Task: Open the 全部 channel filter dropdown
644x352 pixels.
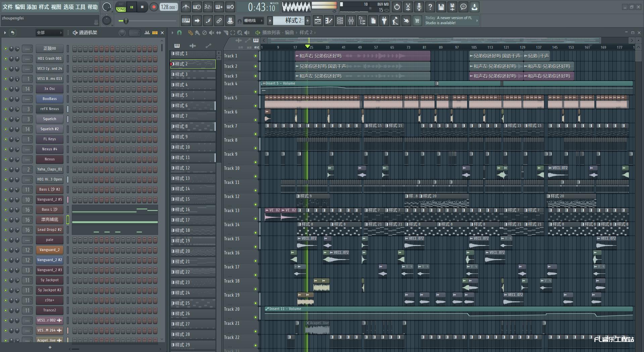Action: coord(49,33)
